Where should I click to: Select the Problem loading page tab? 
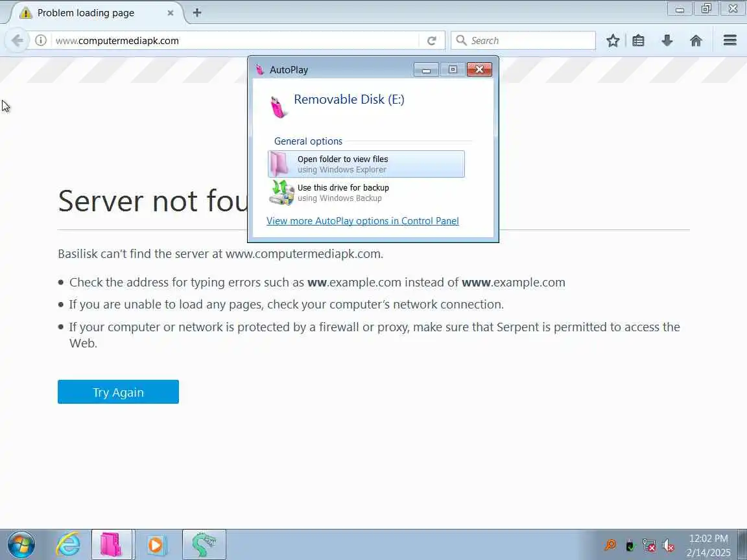point(95,13)
